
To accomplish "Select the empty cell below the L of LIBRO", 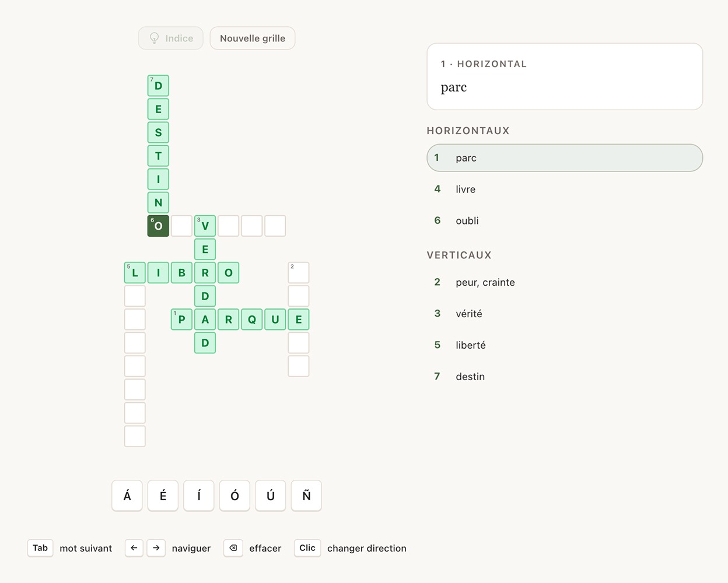I will [135, 296].
